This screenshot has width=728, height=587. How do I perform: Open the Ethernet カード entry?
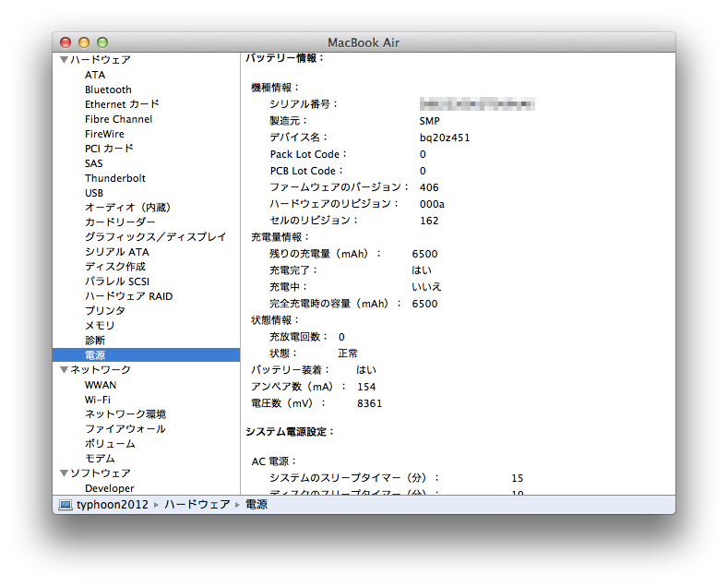[x=122, y=104]
